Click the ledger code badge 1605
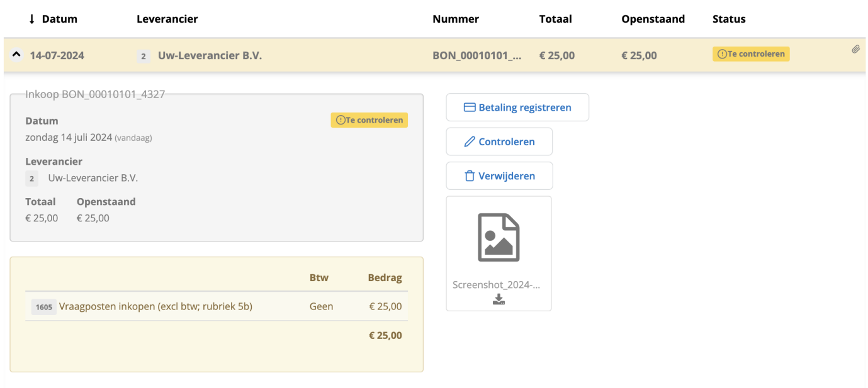Viewport: 868px width, 388px height. [x=43, y=306]
